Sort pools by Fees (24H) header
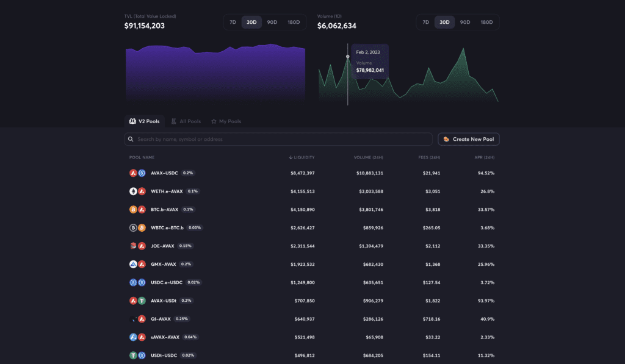The width and height of the screenshot is (625, 364). point(429,157)
